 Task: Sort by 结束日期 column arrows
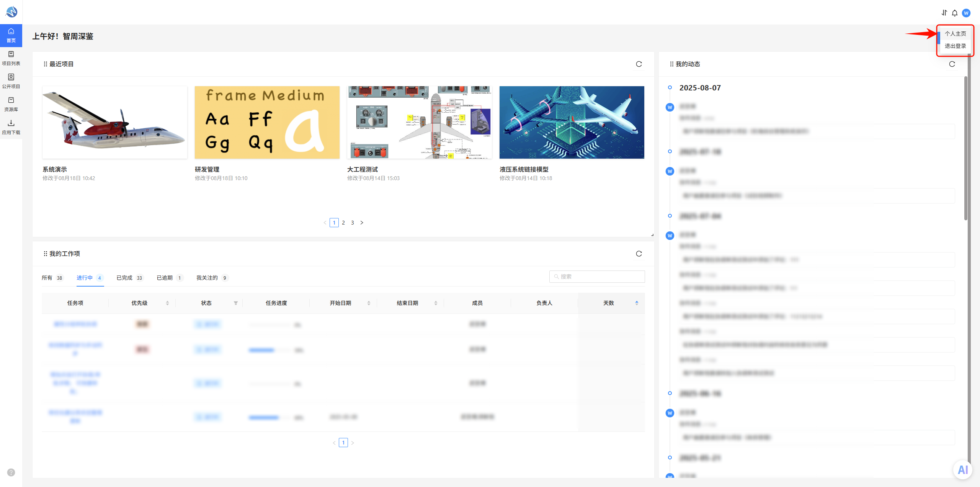[436, 303]
